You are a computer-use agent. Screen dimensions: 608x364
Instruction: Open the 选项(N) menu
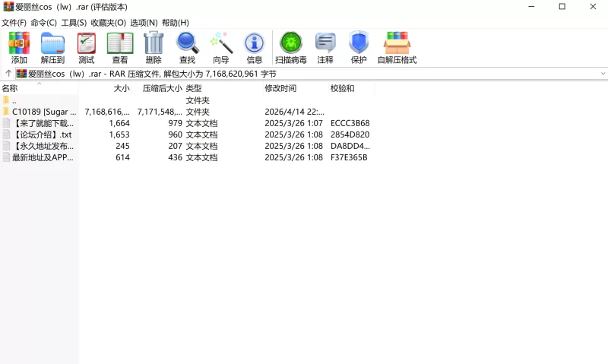(144, 23)
